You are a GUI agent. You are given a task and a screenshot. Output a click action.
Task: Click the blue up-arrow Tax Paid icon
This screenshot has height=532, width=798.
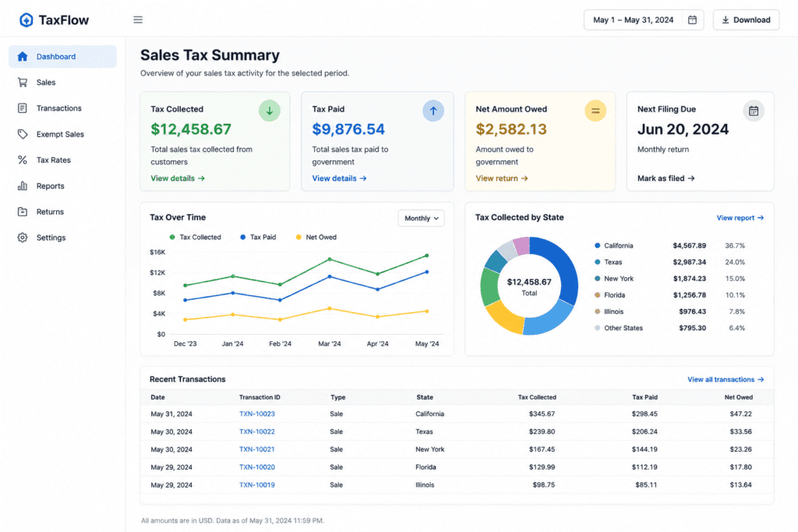tap(433, 111)
